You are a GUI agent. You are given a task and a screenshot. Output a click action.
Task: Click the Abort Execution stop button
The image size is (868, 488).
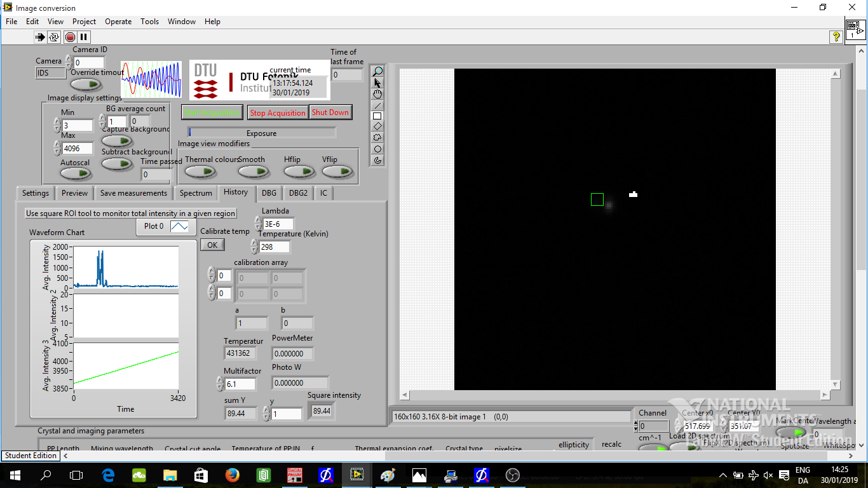coord(70,37)
